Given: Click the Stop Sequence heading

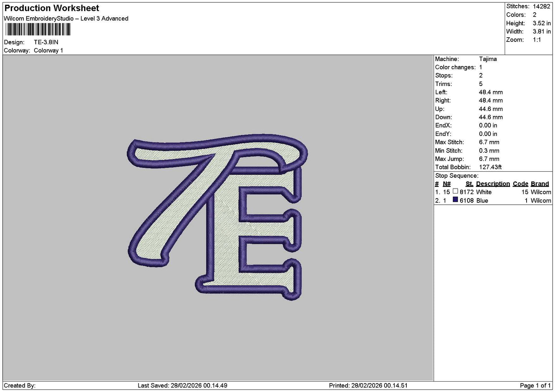Looking at the screenshot, I should click(457, 176).
